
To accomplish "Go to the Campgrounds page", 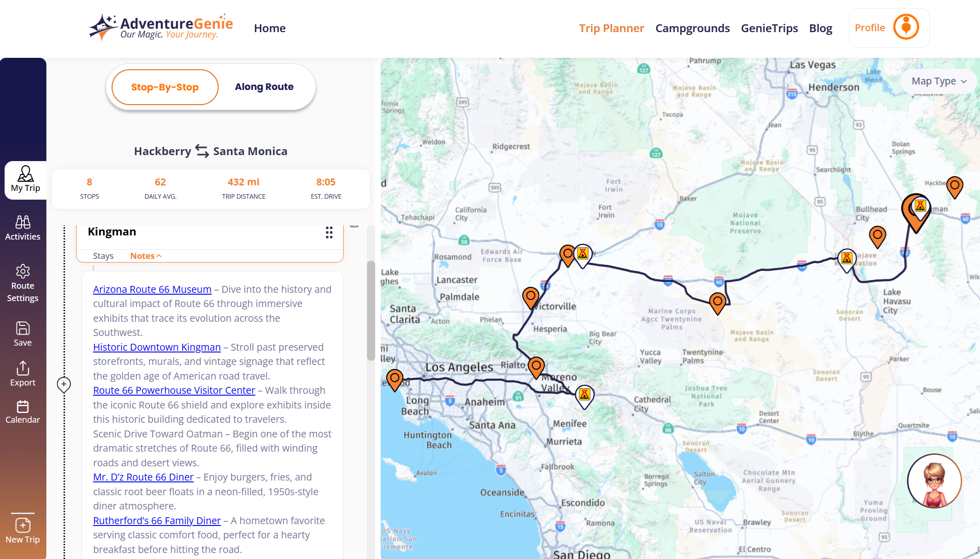I will click(x=692, y=28).
